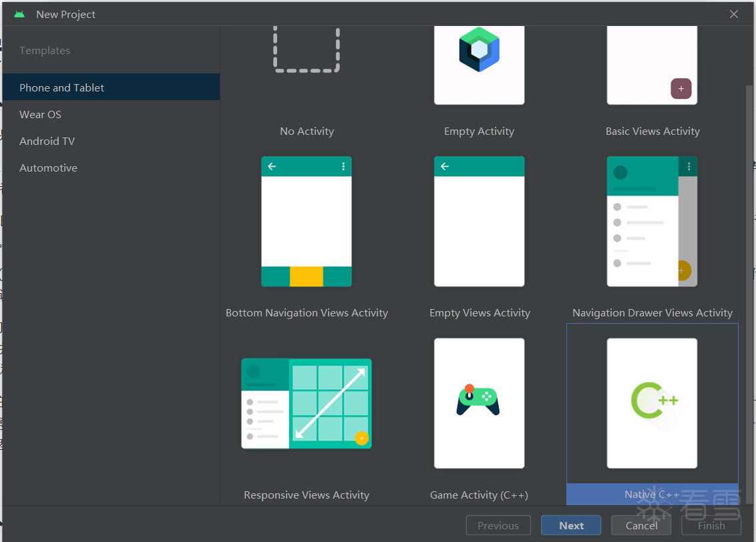The image size is (756, 542).
Task: Click the Cancel button
Action: [641, 525]
